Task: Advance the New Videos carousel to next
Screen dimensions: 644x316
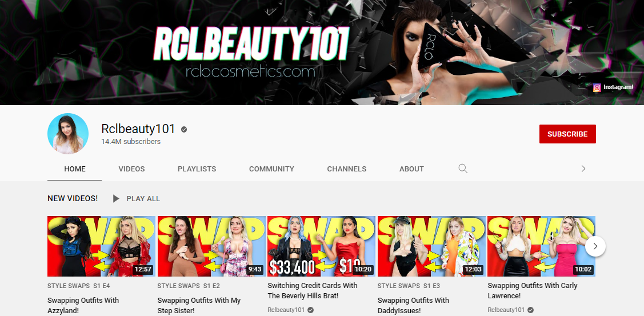Action: [x=595, y=246]
